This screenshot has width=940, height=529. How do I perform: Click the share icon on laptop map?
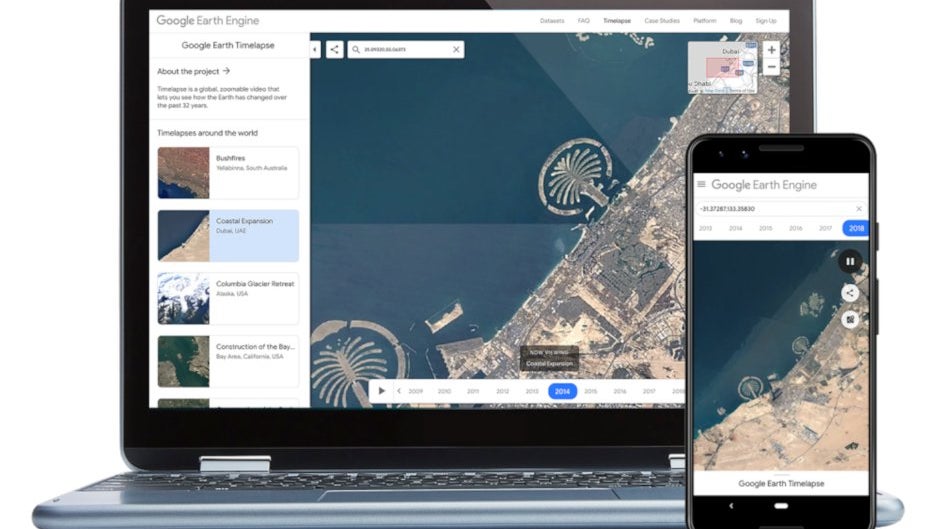click(335, 49)
